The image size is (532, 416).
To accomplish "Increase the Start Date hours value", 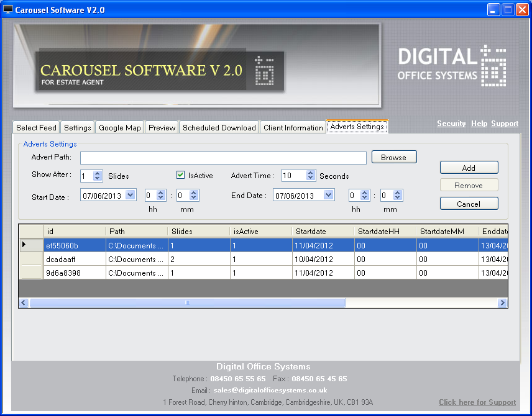I will pyautogui.click(x=161, y=192).
